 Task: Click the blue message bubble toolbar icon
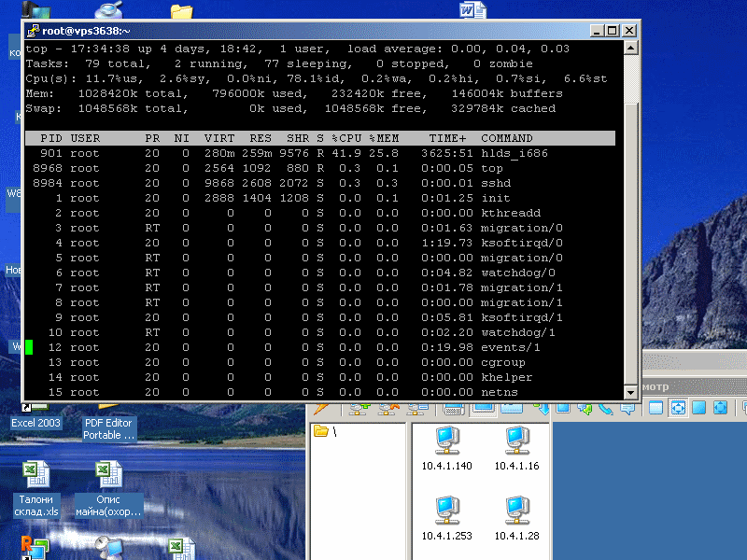coord(627,408)
